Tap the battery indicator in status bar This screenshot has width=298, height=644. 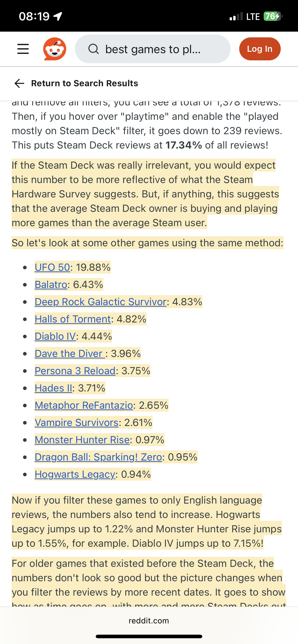[x=273, y=17]
